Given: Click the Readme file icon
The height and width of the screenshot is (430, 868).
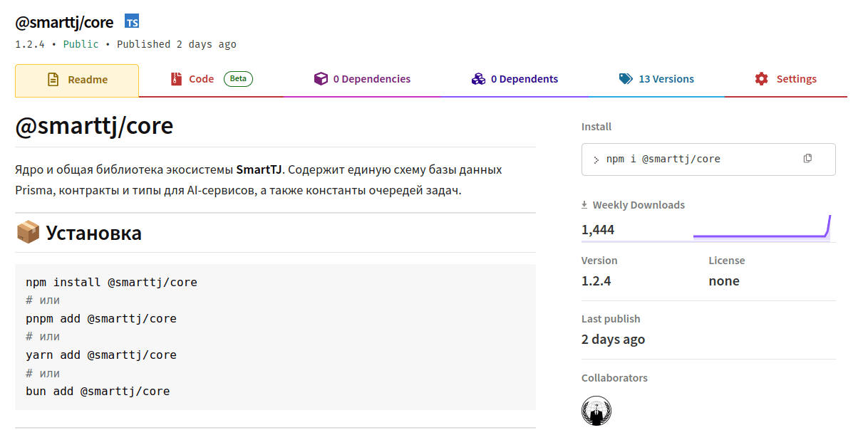Looking at the screenshot, I should [x=53, y=80].
